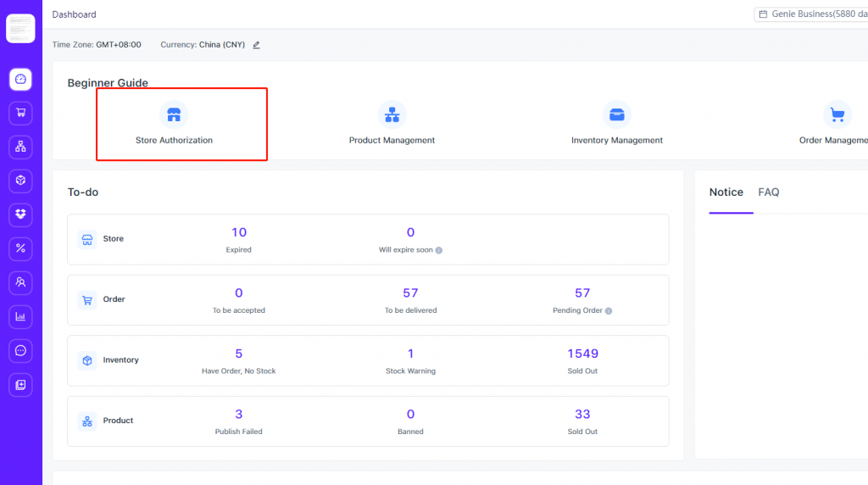The image size is (868, 485).
Task: Click the Inventory row cube icon in To-do
Action: pos(87,360)
